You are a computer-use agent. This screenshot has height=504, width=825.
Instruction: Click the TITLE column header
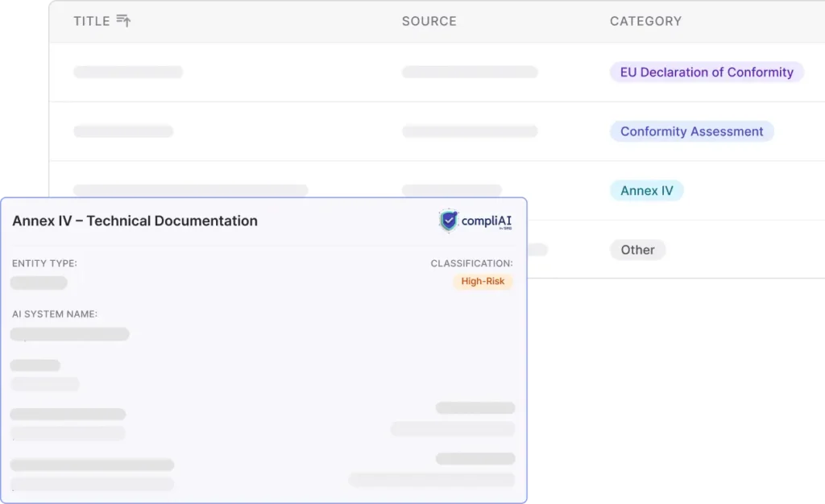pos(91,21)
